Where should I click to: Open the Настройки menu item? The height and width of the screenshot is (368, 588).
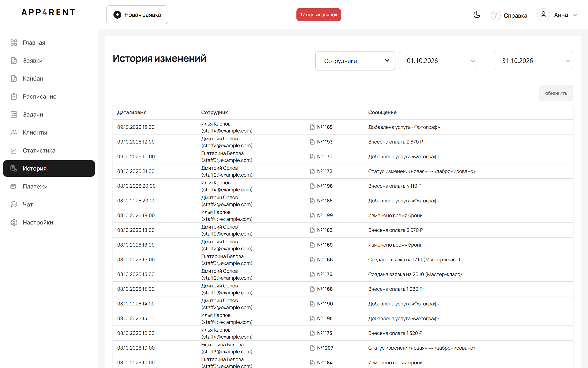click(49, 222)
